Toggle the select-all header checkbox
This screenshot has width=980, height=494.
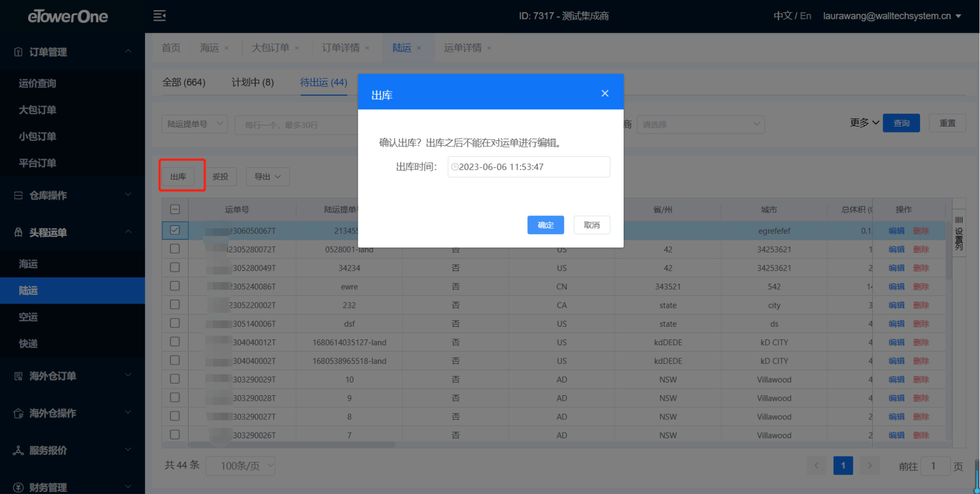tap(175, 209)
